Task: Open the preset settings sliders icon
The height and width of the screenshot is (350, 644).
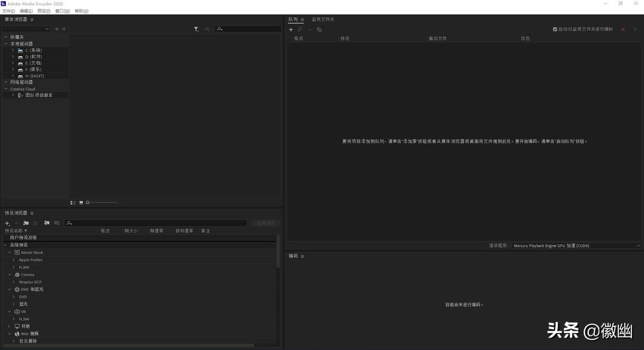Action: tap(35, 223)
